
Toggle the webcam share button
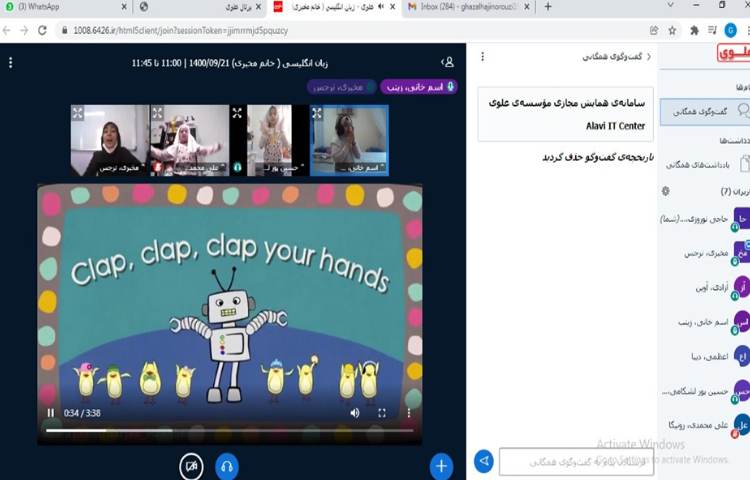pyautogui.click(x=191, y=466)
